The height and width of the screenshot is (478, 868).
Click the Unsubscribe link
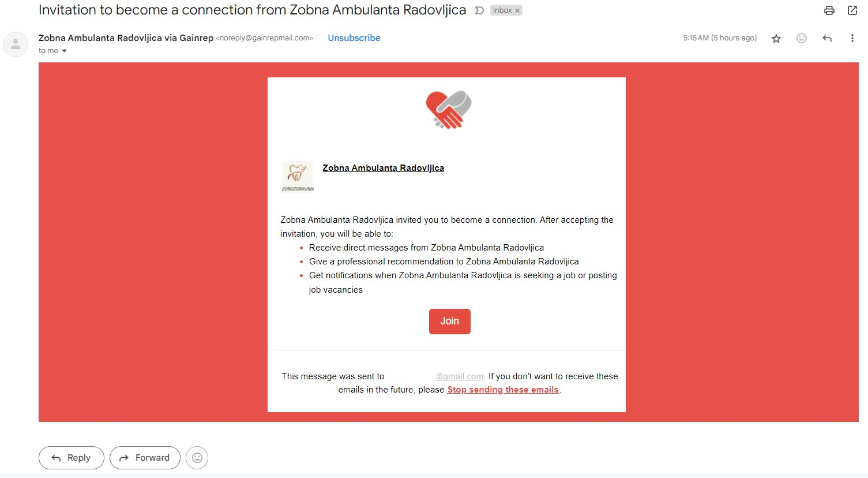(x=354, y=38)
